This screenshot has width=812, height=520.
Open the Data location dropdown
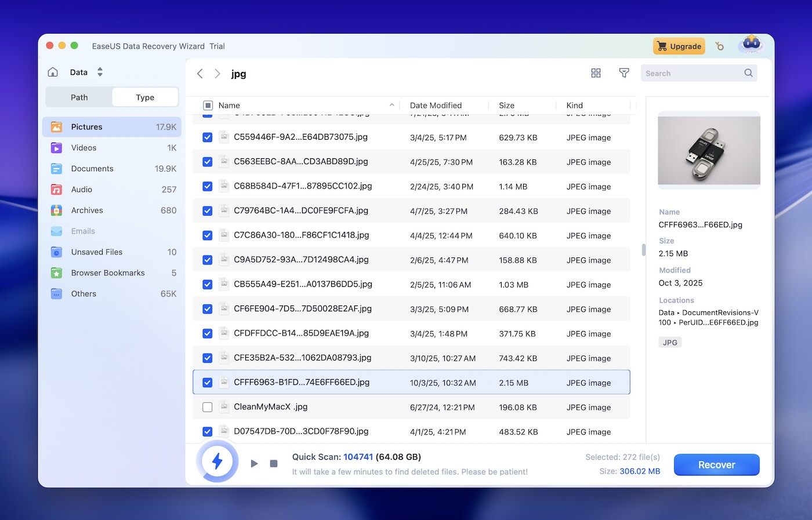click(99, 71)
